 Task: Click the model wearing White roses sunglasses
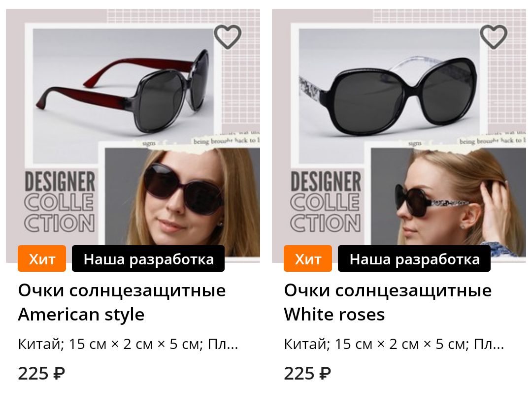click(x=449, y=196)
